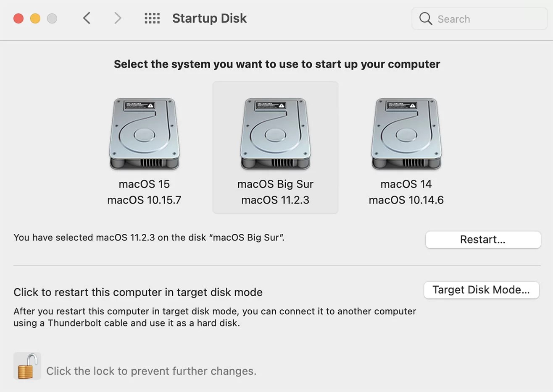Image resolution: width=553 pixels, height=392 pixels.
Task: Click the Restart button
Action: click(x=482, y=240)
